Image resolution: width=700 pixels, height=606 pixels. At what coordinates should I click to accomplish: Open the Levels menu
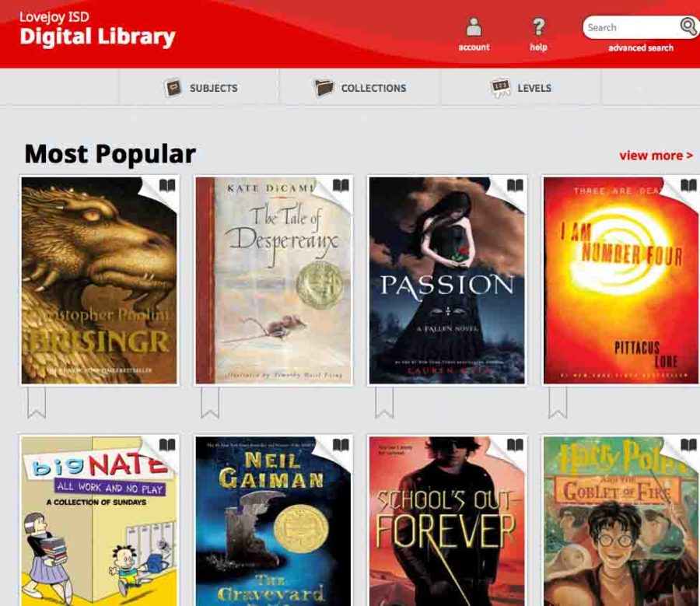click(521, 88)
